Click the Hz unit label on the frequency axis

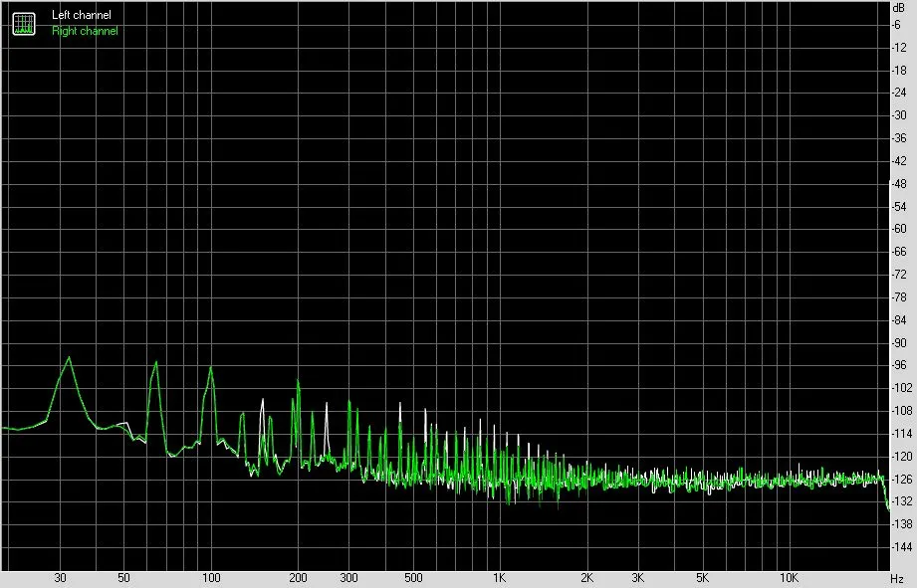pyautogui.click(x=897, y=579)
